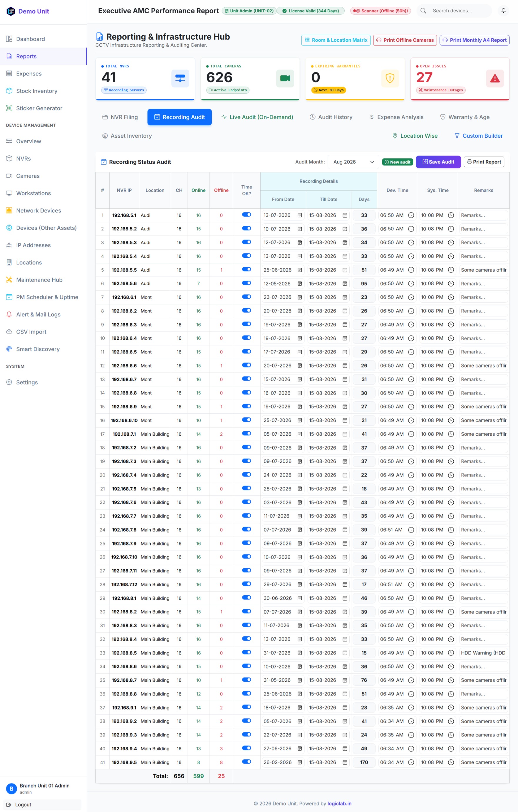Click calendar icon for 192.168.9.5 From Date

[300, 762]
